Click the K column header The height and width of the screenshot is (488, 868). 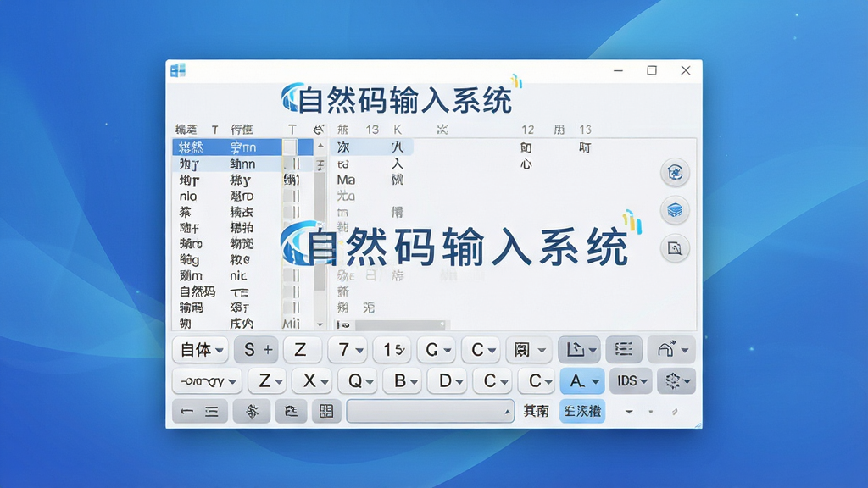[x=398, y=130]
